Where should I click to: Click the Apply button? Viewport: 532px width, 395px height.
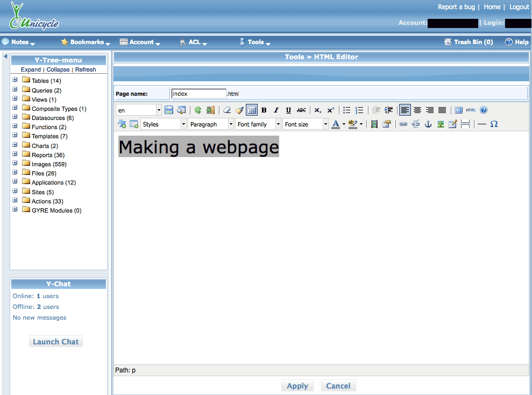(297, 386)
